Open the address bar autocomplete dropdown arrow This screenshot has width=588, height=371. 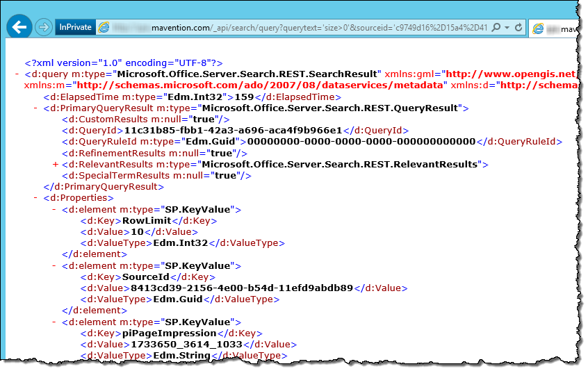(x=507, y=27)
